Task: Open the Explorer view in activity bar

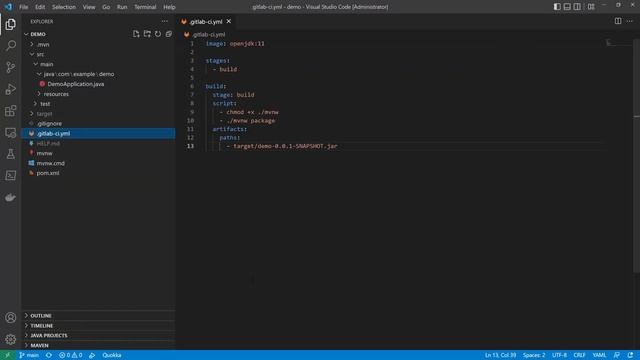Action: coord(11,24)
